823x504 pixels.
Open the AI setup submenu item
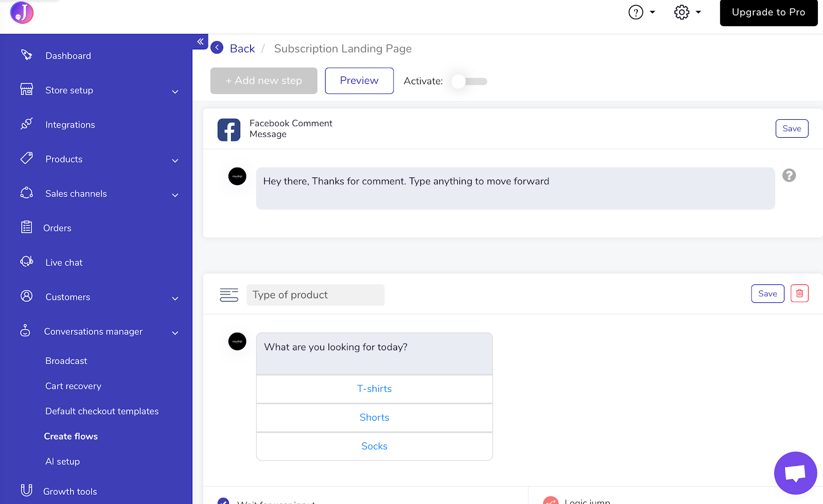click(x=62, y=462)
